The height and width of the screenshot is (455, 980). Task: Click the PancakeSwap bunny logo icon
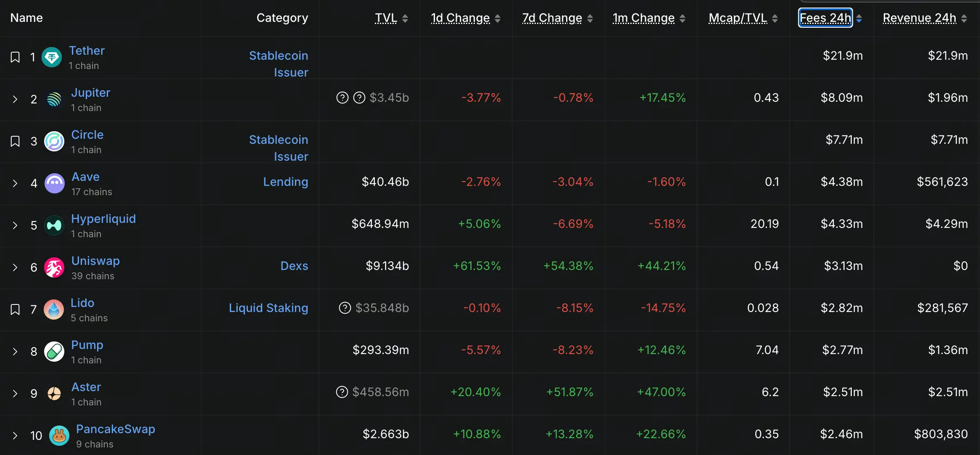point(59,436)
